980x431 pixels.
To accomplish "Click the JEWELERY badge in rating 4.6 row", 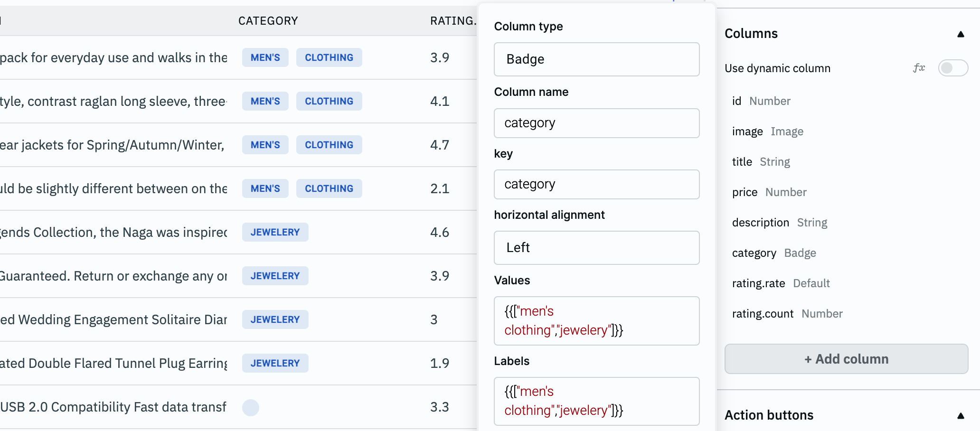I will pyautogui.click(x=275, y=232).
